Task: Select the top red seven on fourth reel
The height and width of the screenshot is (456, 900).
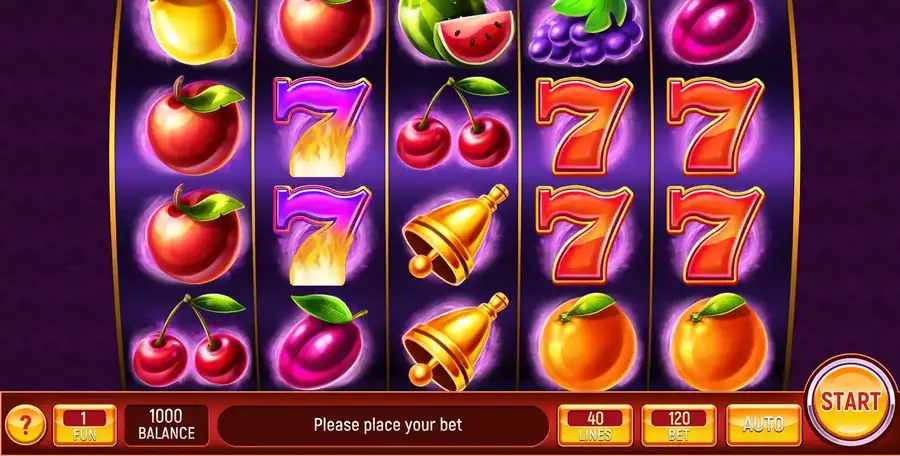Action: (584, 126)
